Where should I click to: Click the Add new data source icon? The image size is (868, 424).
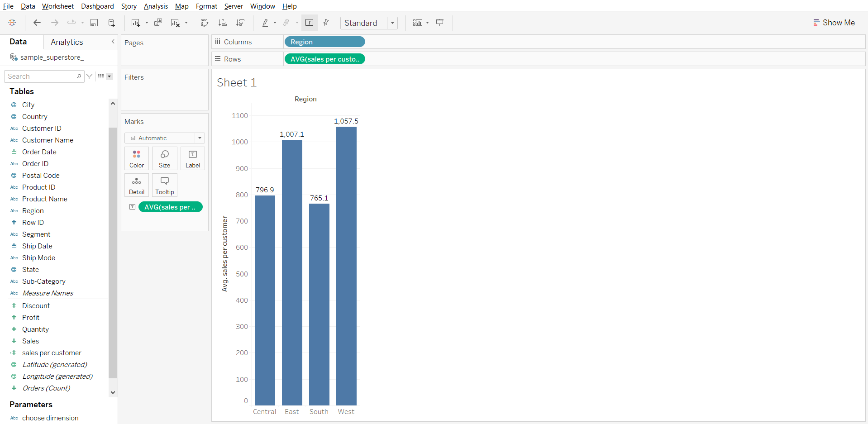click(x=111, y=23)
